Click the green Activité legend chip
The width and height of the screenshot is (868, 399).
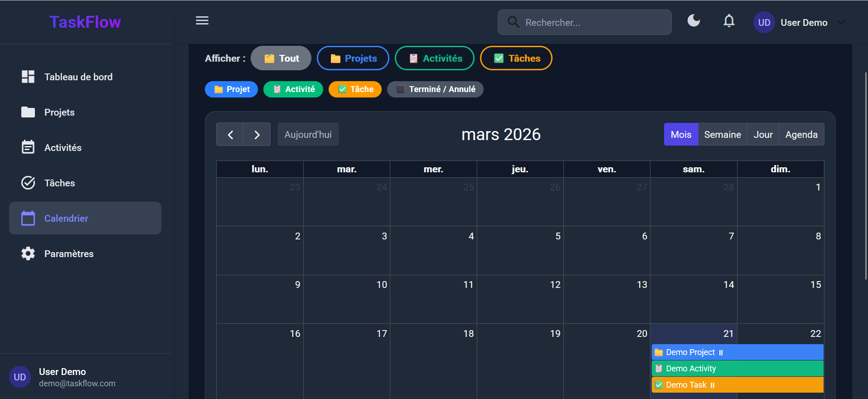click(293, 89)
